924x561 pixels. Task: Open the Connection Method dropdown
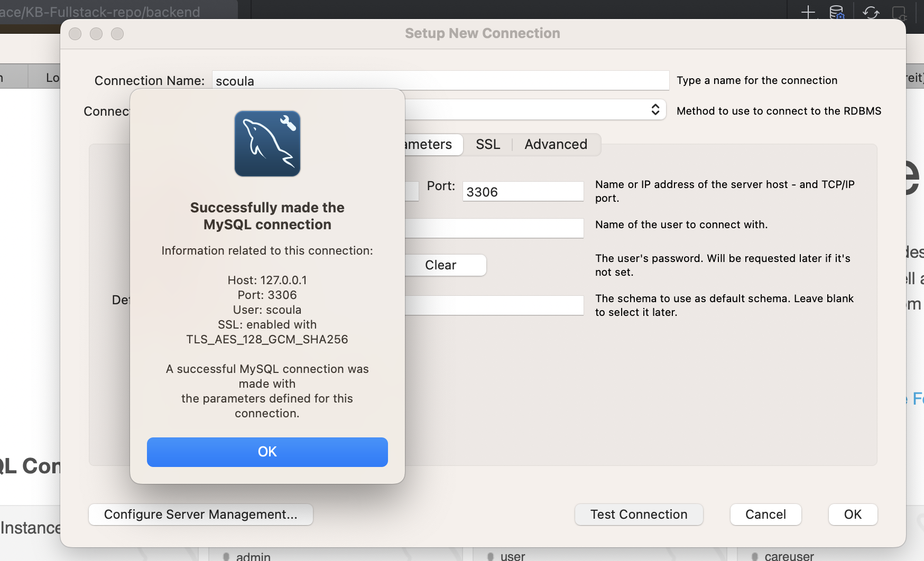point(535,110)
